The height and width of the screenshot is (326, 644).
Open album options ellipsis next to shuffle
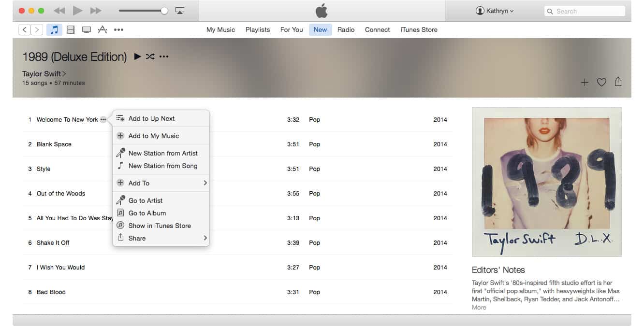tap(164, 57)
